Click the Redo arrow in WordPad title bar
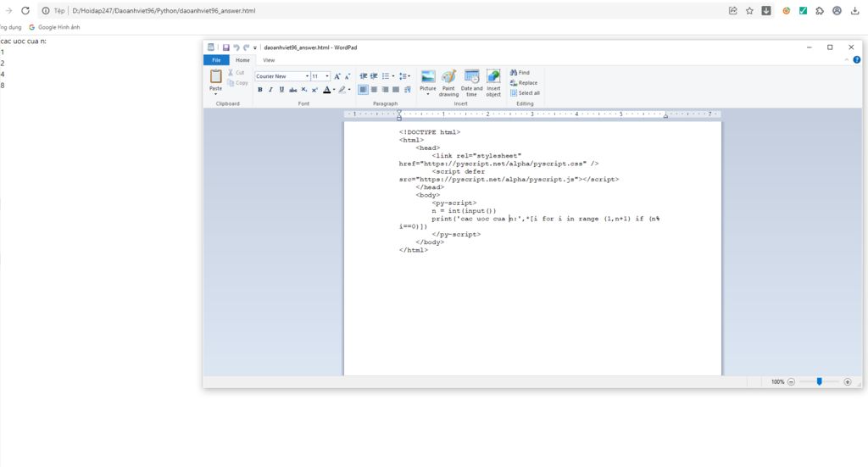The height and width of the screenshot is (467, 868). [247, 47]
